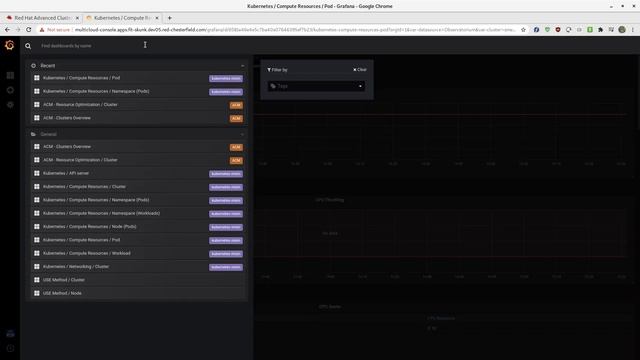This screenshot has width=640, height=360.
Task: Open Kubernetes / Compute Resources / Pod under Recent
Action: tap(138, 78)
